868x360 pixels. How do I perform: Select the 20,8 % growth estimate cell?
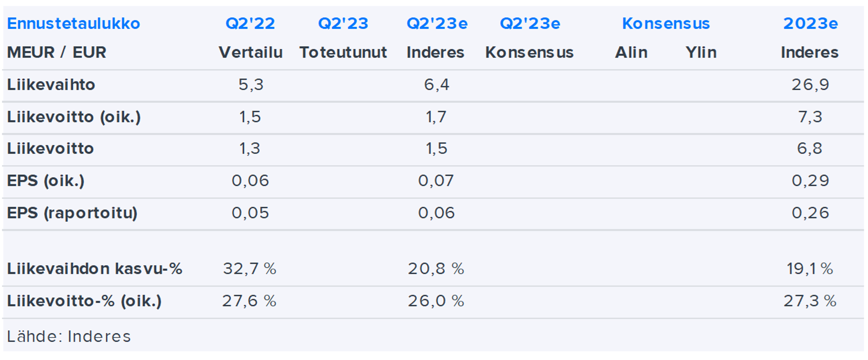click(436, 269)
